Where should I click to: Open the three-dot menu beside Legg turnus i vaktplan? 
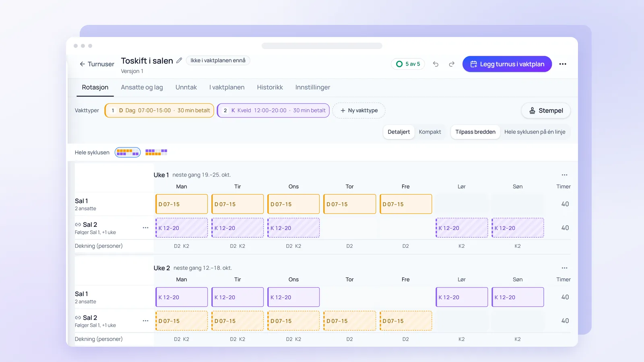point(563,64)
